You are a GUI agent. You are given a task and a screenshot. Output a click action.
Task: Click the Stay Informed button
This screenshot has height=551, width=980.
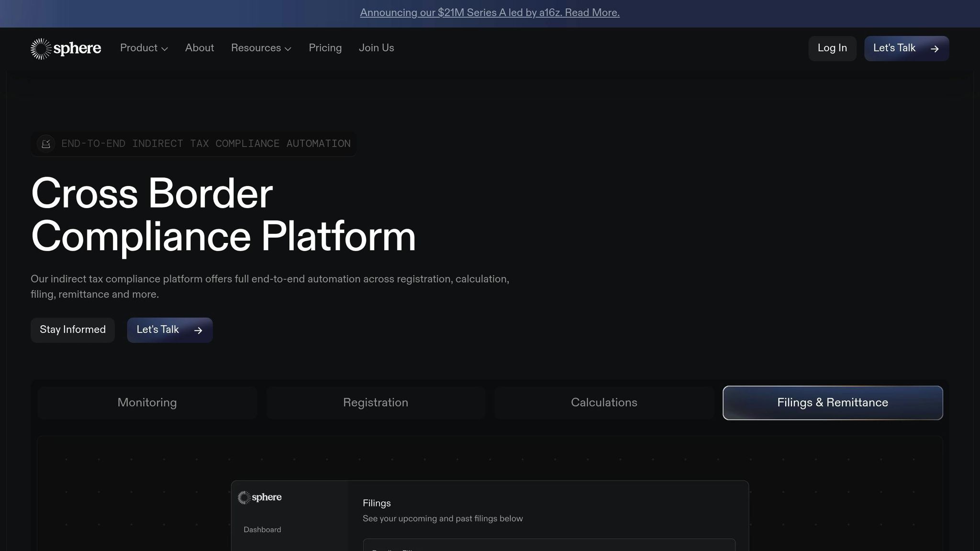coord(73,330)
